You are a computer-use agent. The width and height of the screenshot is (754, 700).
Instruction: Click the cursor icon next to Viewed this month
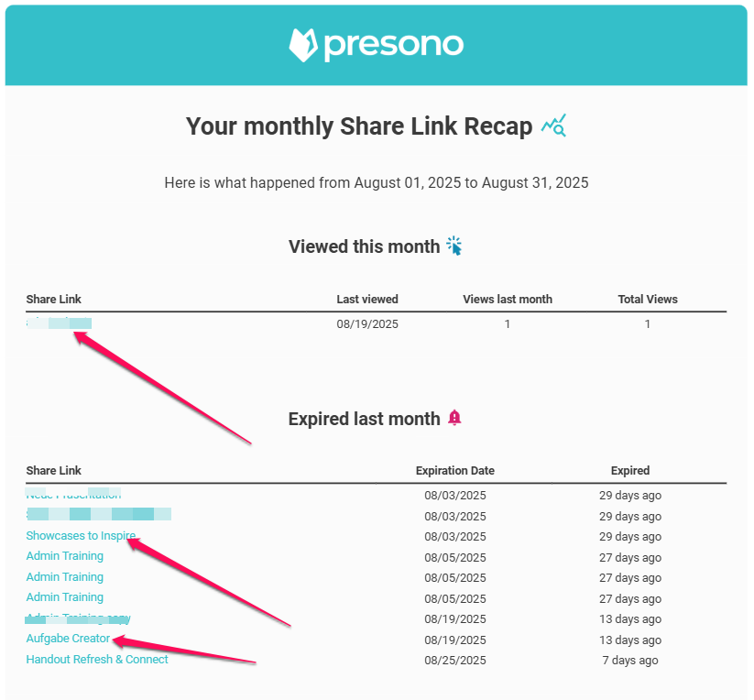pyautogui.click(x=454, y=246)
